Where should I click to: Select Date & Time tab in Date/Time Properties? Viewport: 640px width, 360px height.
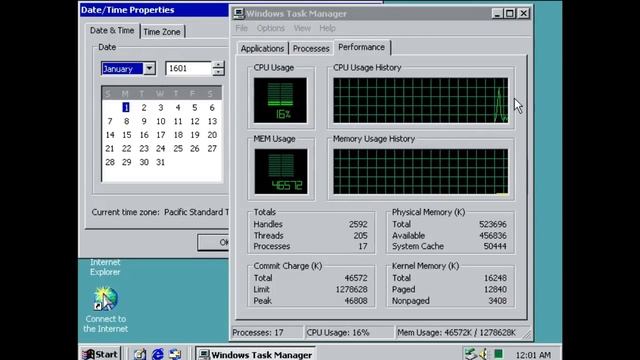[112, 31]
